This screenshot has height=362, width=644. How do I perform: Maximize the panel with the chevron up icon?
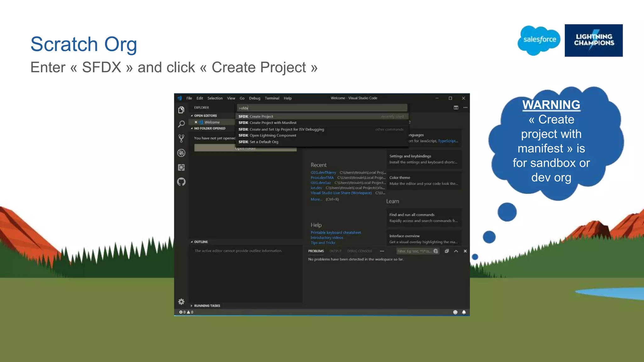pos(456,251)
